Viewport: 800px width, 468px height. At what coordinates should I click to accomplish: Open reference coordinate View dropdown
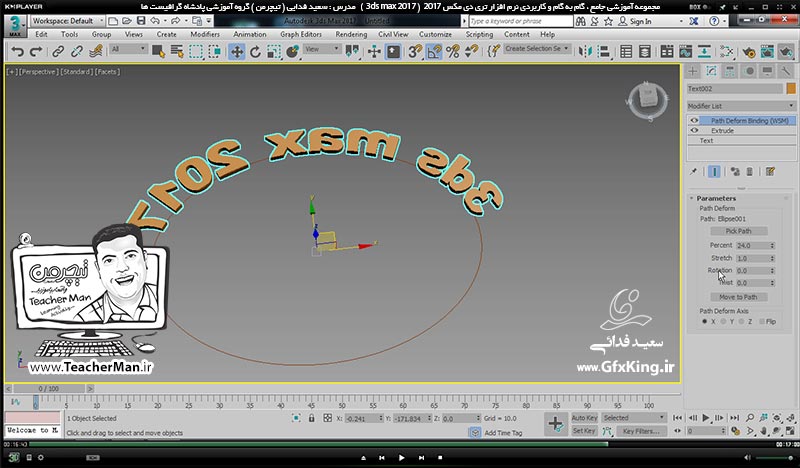(322, 49)
